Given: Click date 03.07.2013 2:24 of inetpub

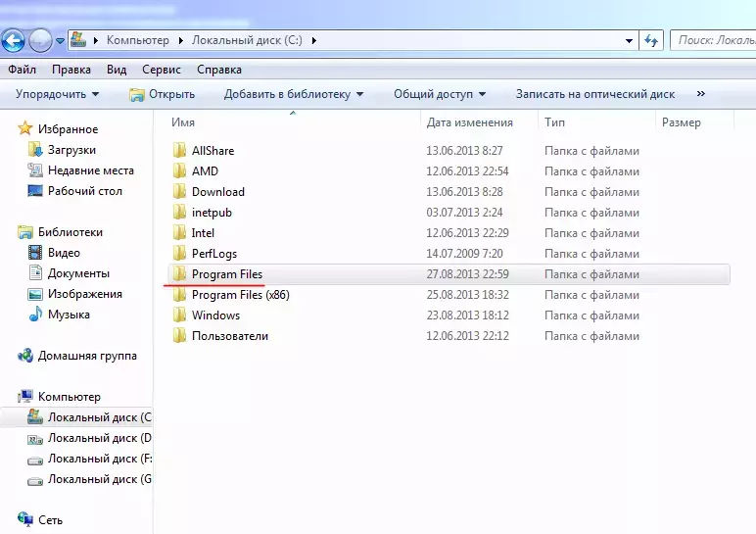Looking at the screenshot, I should tap(464, 213).
